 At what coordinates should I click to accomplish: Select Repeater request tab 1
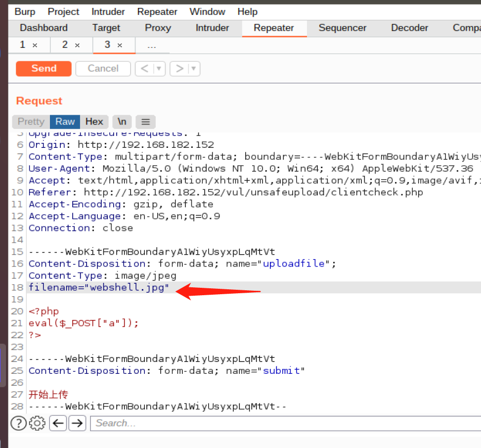tap(23, 45)
